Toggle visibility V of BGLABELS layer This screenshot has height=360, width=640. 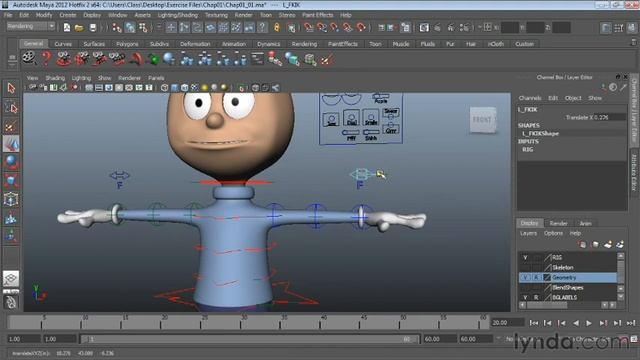pyautogui.click(x=525, y=298)
